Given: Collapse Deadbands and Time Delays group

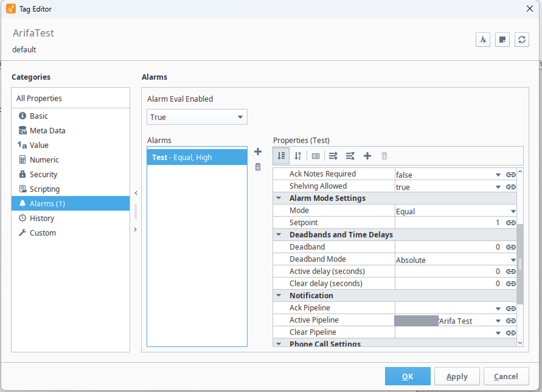Looking at the screenshot, I should click(x=279, y=235).
